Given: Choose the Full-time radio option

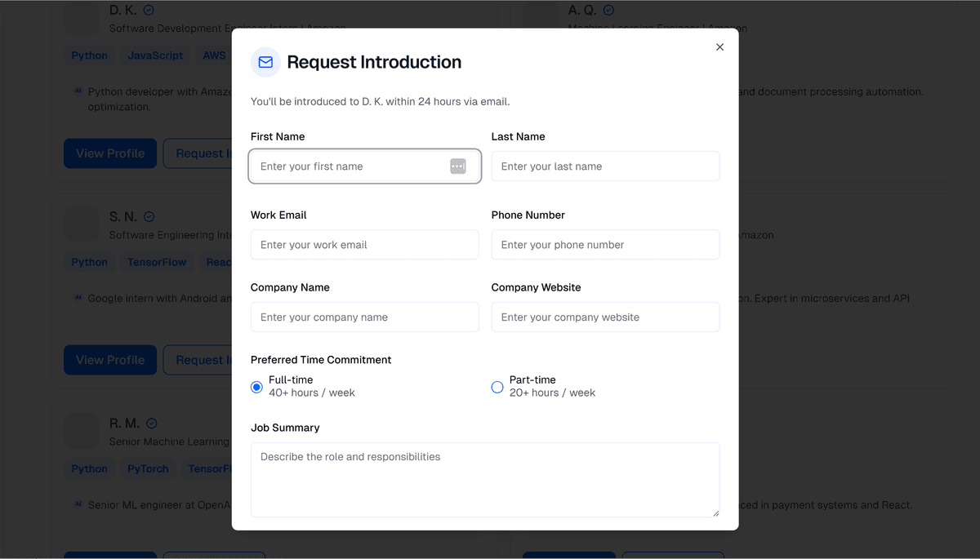Looking at the screenshot, I should pos(257,387).
